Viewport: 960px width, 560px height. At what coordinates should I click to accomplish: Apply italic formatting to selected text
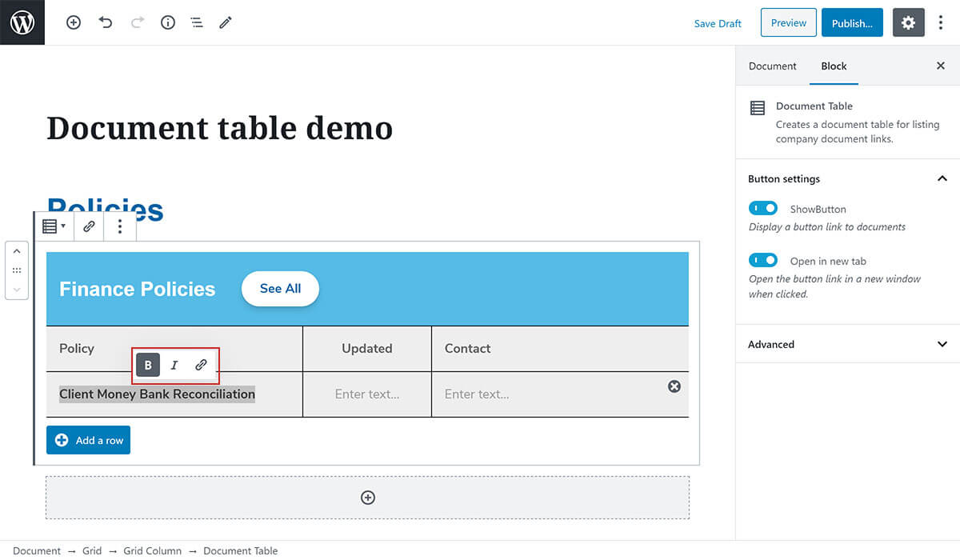coord(174,366)
